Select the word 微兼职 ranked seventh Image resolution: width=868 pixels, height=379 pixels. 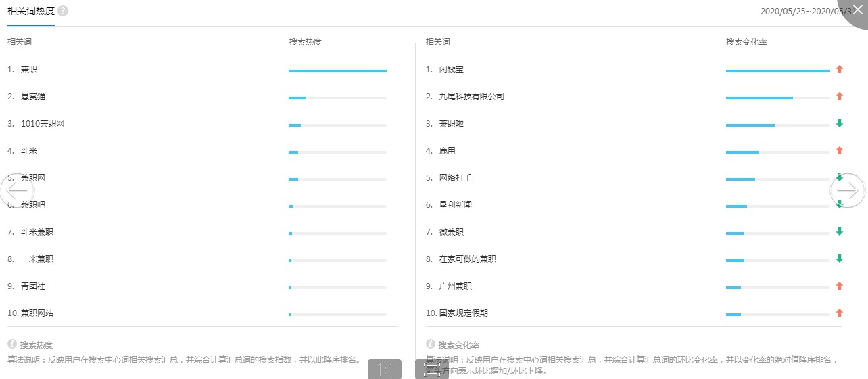[452, 232]
